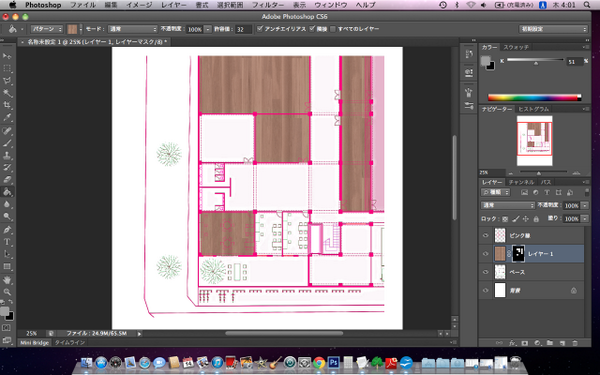Select the Lasso tool
Screen dimensions: 600x375
pyautogui.click(x=7, y=81)
